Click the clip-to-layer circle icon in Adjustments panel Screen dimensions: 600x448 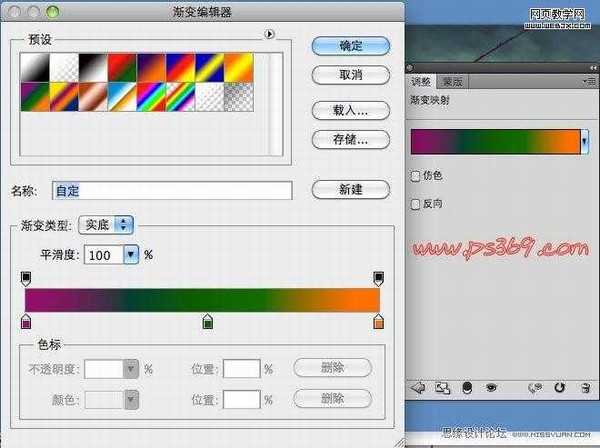pos(467,387)
